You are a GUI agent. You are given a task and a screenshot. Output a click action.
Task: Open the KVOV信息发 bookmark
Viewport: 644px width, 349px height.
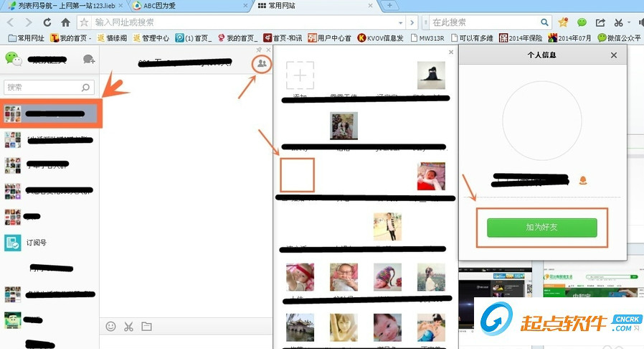(x=380, y=38)
